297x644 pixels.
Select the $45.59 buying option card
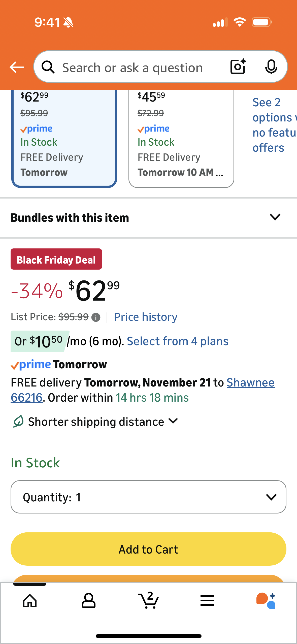[181, 139]
